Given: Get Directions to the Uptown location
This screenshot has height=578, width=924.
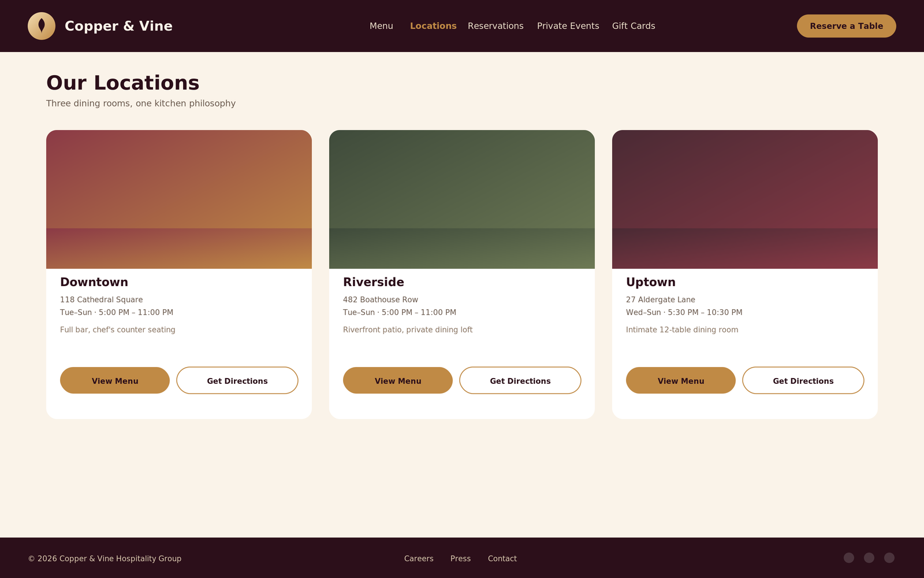Looking at the screenshot, I should pyautogui.click(x=803, y=380).
